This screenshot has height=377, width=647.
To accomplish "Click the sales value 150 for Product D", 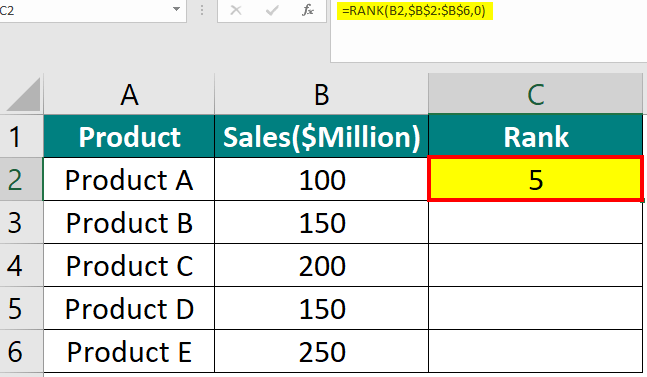I will (321, 309).
